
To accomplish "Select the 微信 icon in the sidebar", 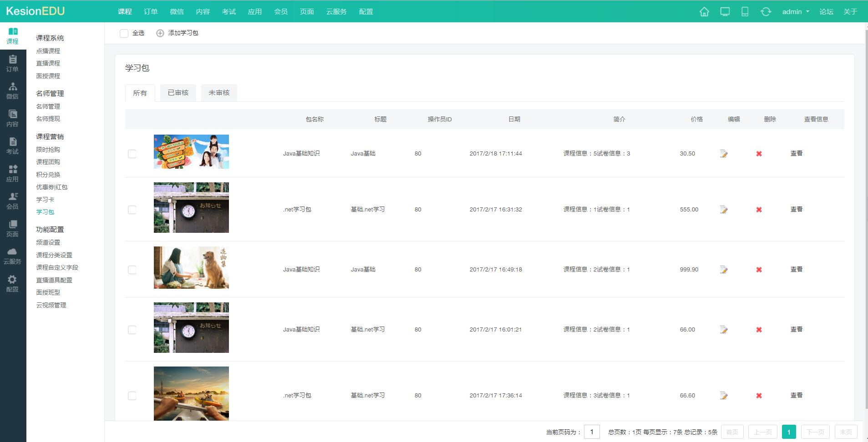I will [x=13, y=90].
